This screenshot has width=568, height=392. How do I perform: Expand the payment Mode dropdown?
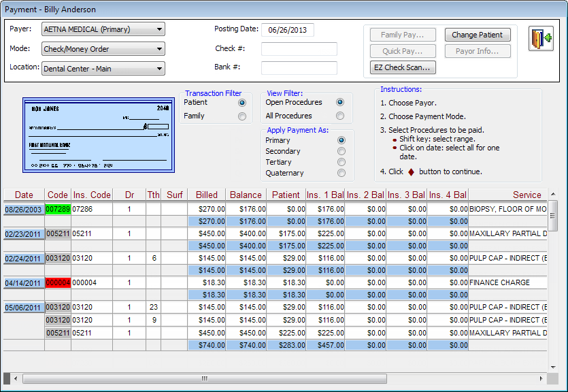click(159, 49)
